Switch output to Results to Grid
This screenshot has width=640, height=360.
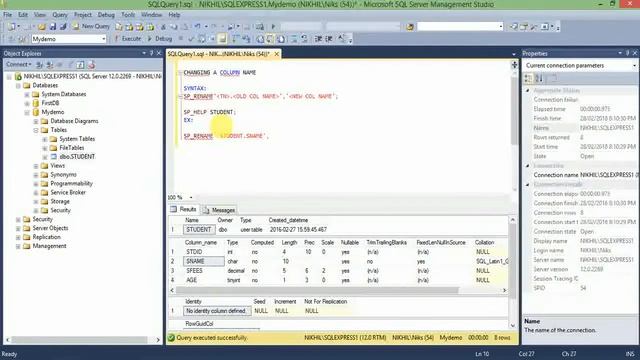coord(270,39)
